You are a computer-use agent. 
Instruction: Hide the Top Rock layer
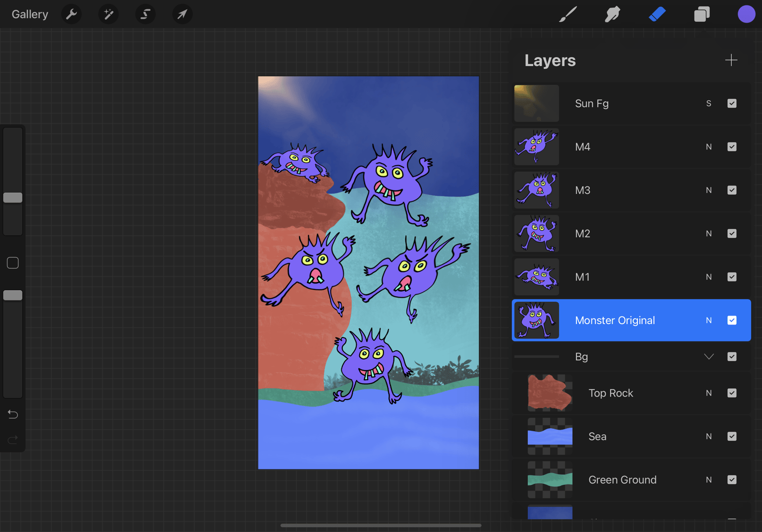[x=732, y=393]
